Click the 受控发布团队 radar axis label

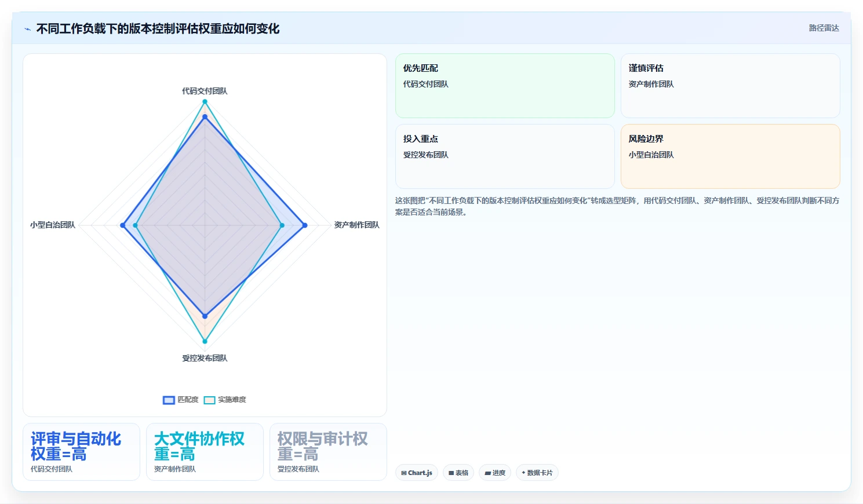pos(205,358)
